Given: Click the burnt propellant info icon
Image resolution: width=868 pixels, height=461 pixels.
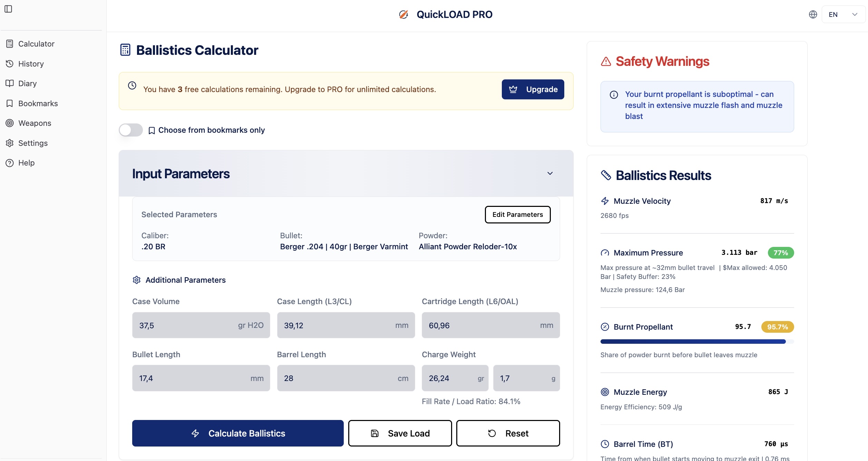Looking at the screenshot, I should [x=614, y=95].
